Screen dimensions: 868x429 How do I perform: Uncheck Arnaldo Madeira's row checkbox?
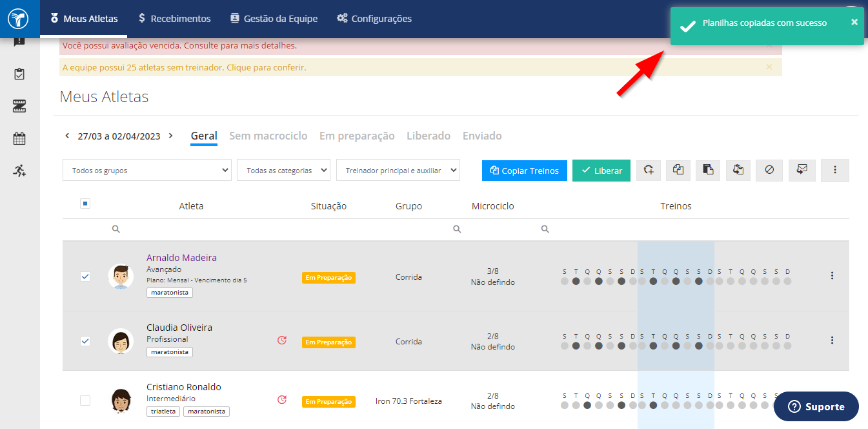point(85,277)
